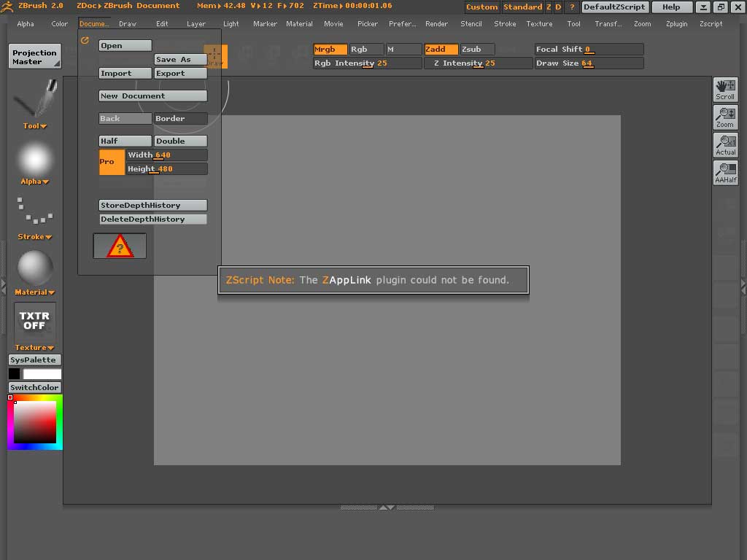
Task: Expand the Stroke selector dropdown
Action: 35,237
